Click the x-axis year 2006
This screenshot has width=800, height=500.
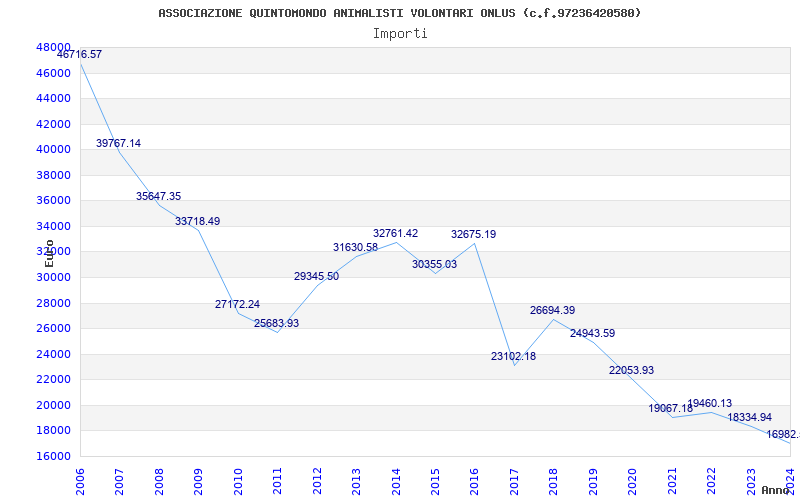80,482
